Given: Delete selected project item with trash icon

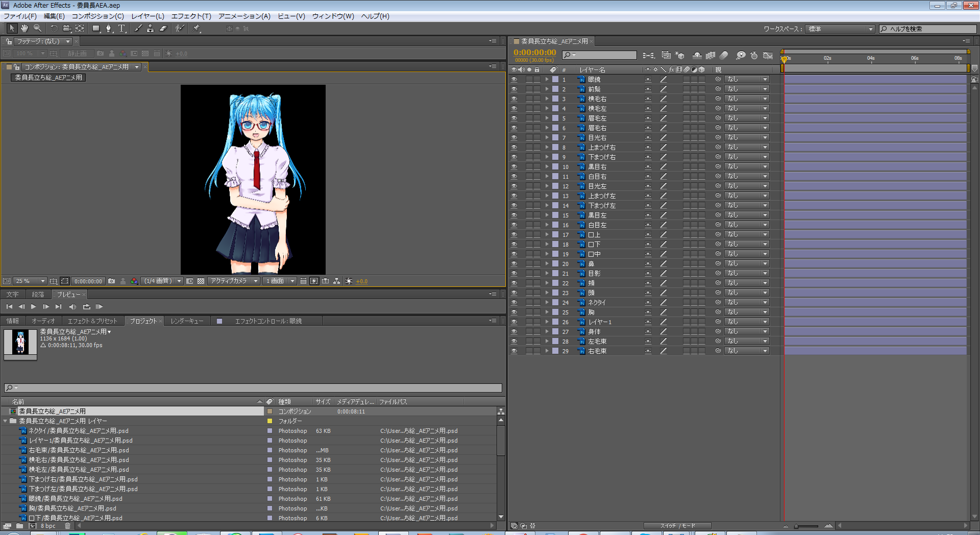Looking at the screenshot, I should [x=67, y=526].
